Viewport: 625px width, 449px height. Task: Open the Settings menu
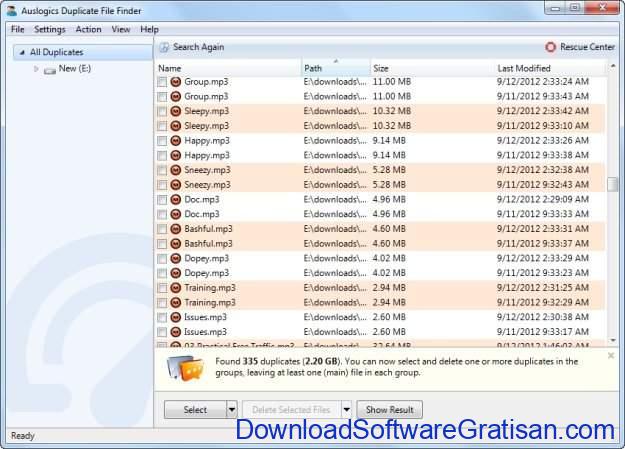click(x=49, y=30)
